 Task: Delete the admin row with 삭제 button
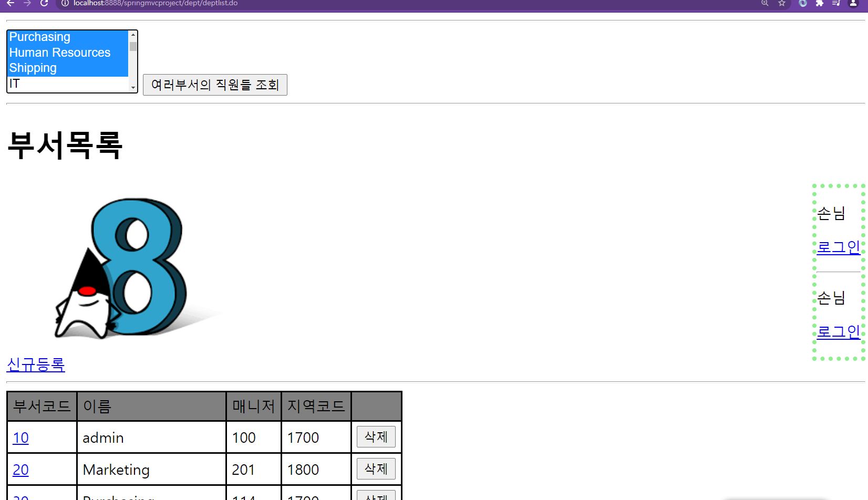(x=376, y=437)
